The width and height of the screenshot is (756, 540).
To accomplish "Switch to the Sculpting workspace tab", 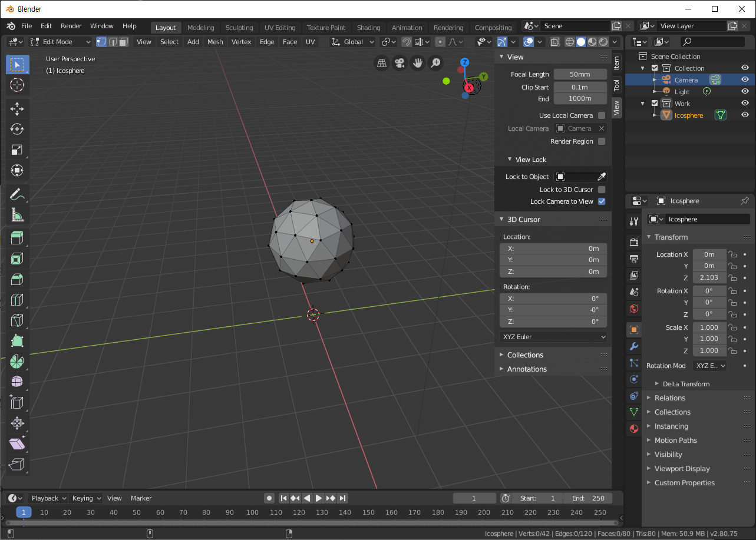I will click(x=239, y=28).
